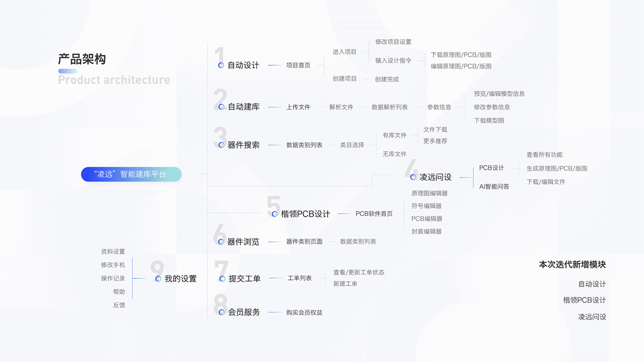Click the 购买会员权益 label
This screenshot has height=362, width=644.
(304, 313)
